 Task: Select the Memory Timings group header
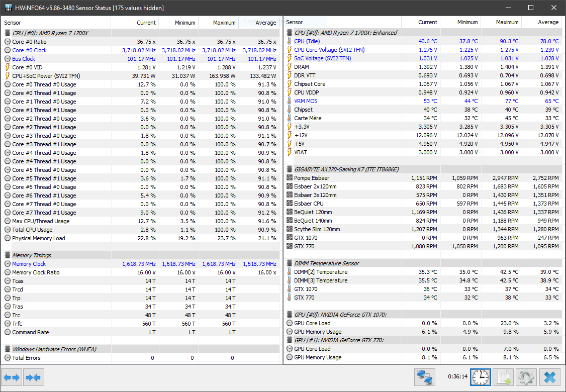click(x=140, y=255)
